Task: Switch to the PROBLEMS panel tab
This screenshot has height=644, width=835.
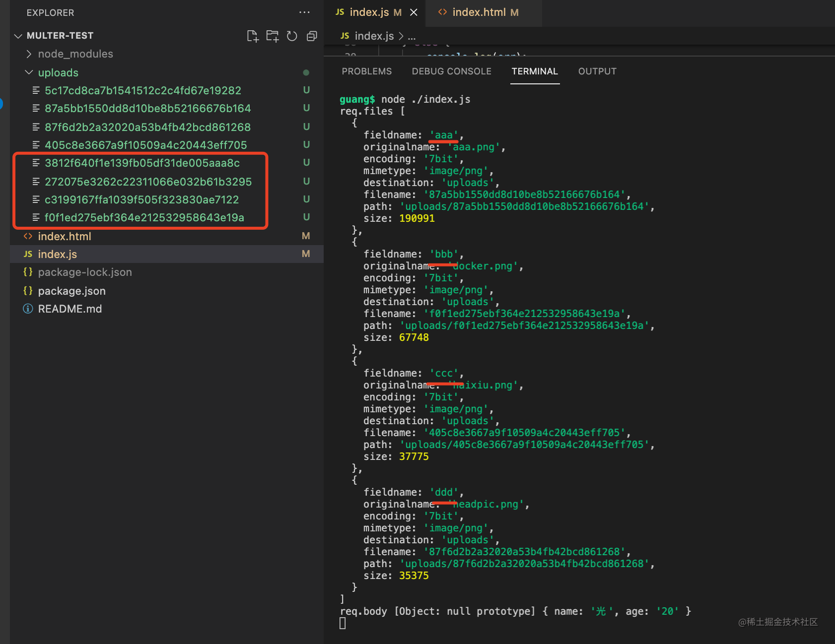Action: coord(366,71)
